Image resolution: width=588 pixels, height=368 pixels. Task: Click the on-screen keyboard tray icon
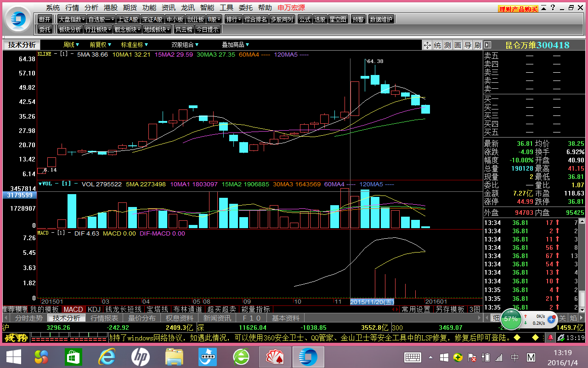[x=413, y=357]
